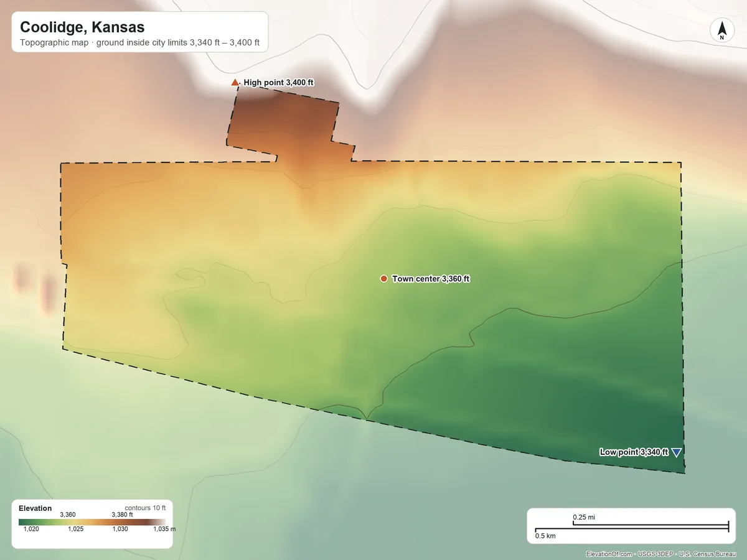Click the topographic map subtitle with elevation range
This screenshot has width=747, height=560.
pyautogui.click(x=140, y=44)
